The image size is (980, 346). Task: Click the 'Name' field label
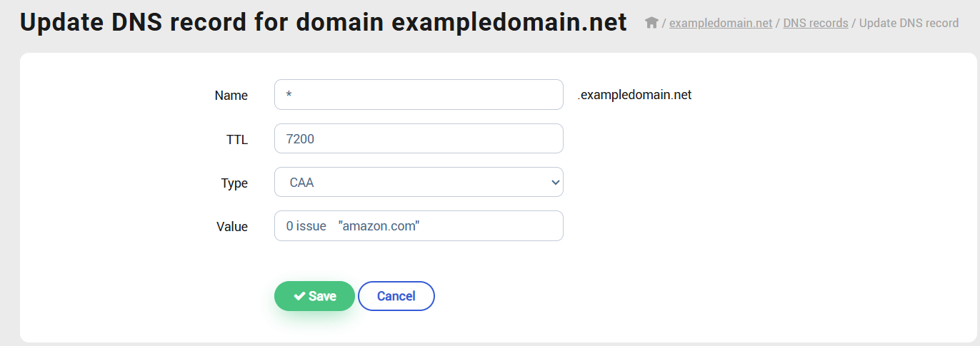coord(231,96)
